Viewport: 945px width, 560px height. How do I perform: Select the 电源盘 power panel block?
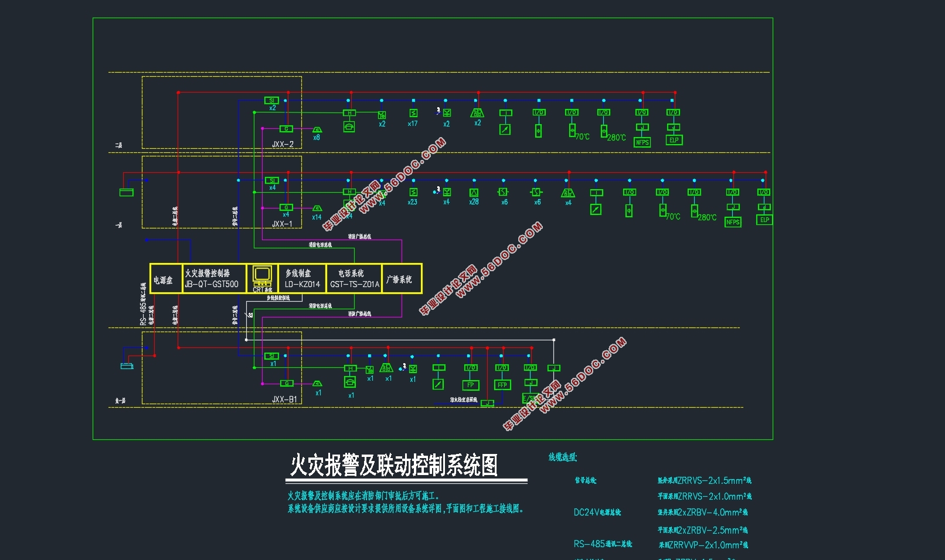(164, 279)
